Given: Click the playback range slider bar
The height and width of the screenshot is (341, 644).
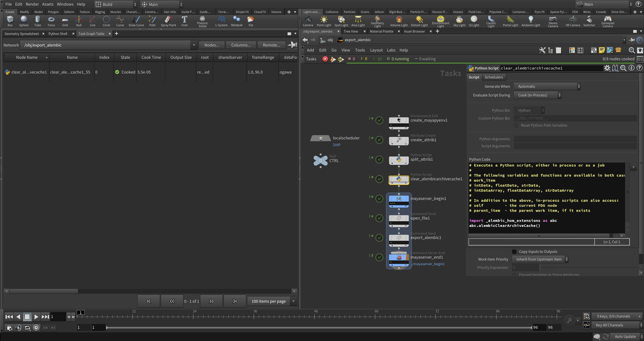Looking at the screenshot, I should (x=319, y=327).
